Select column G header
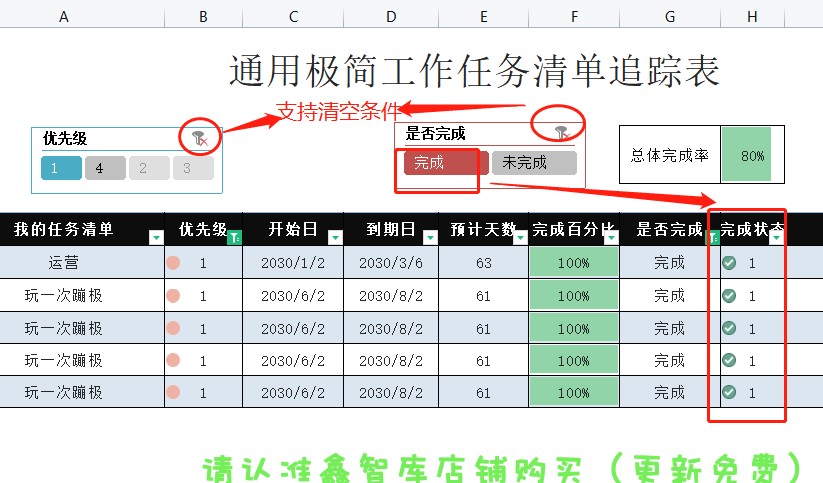Image resolution: width=823 pixels, height=483 pixels. pyautogui.click(x=670, y=17)
